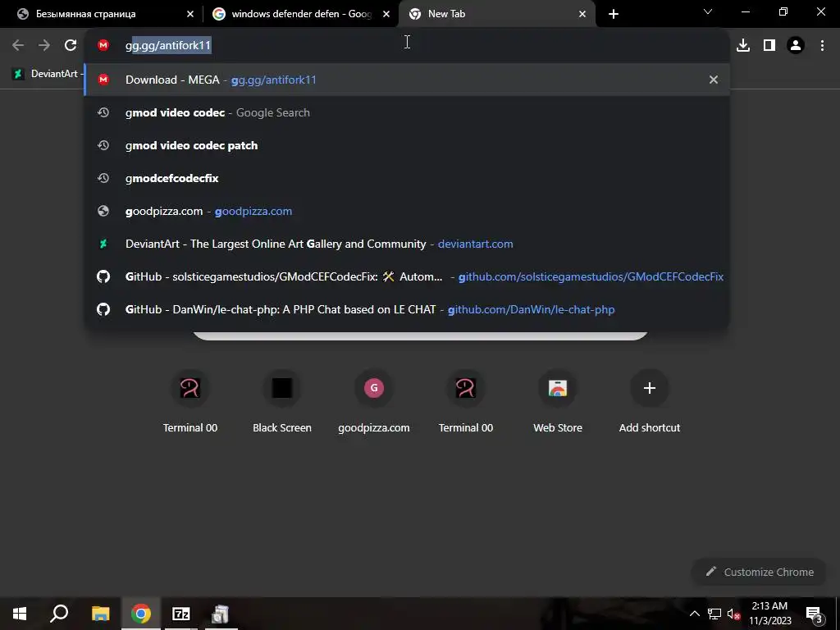Select Download - MEGA suggestion
840x630 pixels.
pos(407,80)
